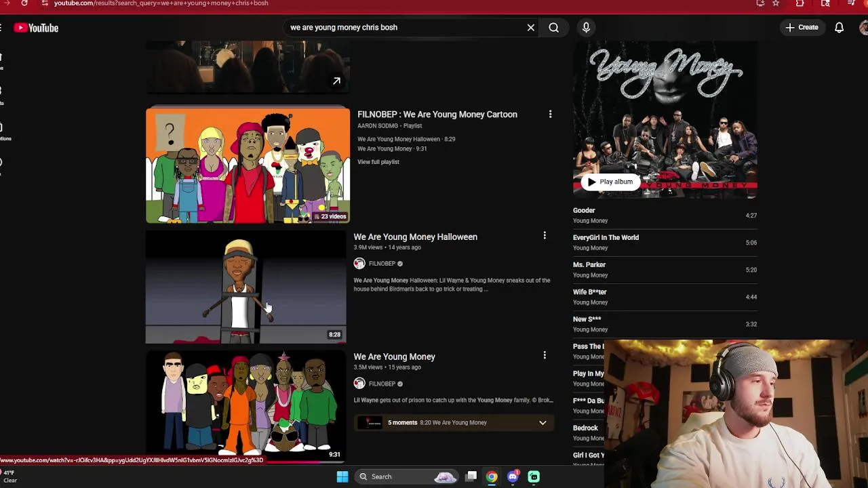Click Chrome icon in the taskbar

pos(492,476)
